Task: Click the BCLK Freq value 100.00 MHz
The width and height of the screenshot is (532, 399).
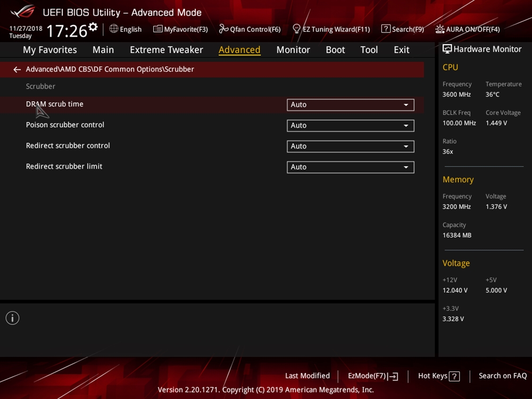Action: point(459,123)
